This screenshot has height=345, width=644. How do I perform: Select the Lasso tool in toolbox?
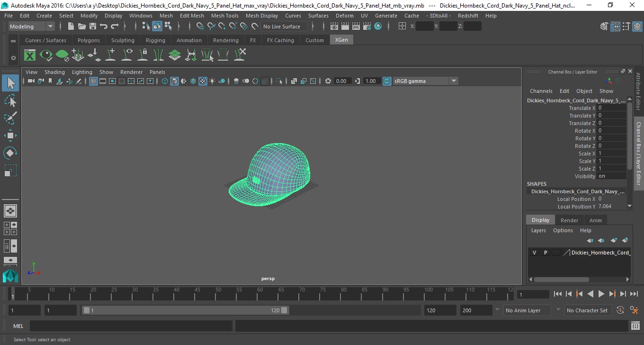pyautogui.click(x=10, y=100)
